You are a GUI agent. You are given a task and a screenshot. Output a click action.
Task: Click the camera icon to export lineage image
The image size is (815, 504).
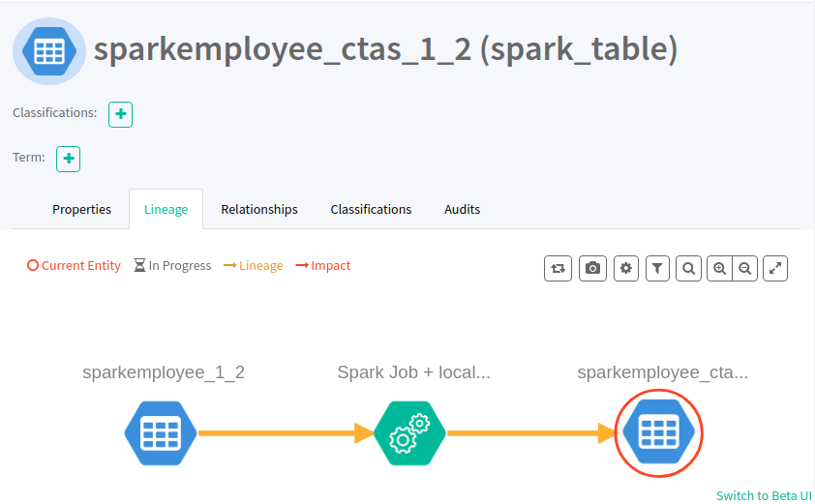[x=592, y=268]
